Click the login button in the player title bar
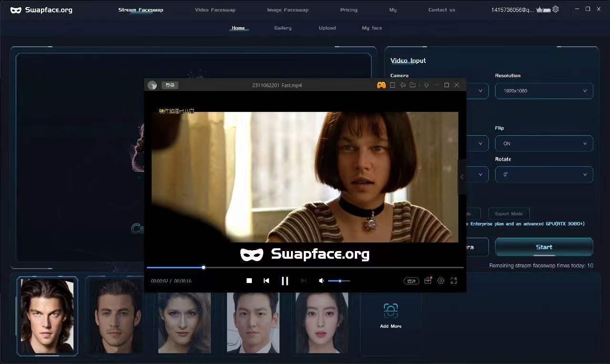This screenshot has height=364, width=610. coord(170,85)
